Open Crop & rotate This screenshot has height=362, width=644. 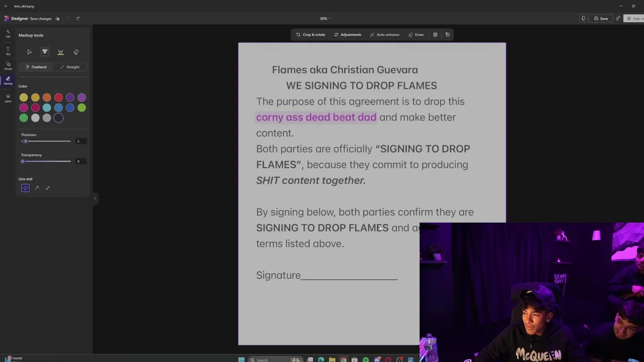coord(310,35)
